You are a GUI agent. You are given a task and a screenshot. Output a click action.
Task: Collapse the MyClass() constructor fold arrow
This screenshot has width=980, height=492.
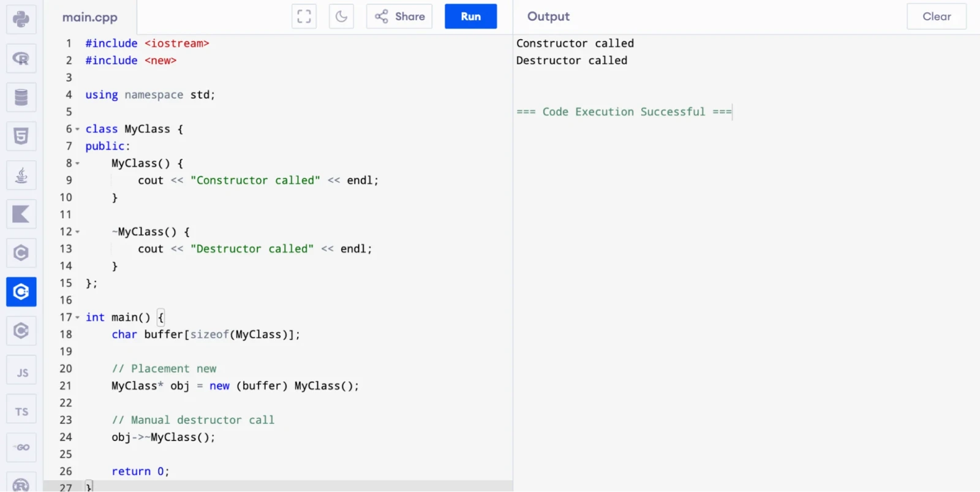coord(77,164)
